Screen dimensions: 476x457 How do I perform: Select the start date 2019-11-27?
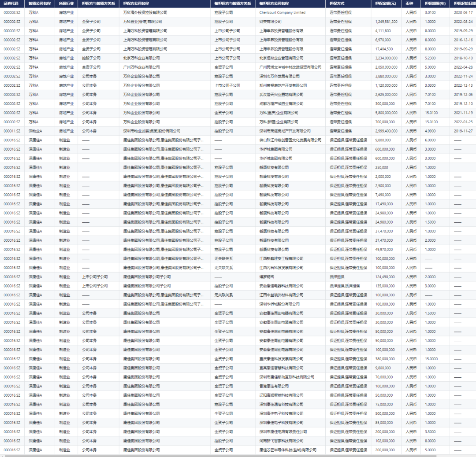[463, 131]
